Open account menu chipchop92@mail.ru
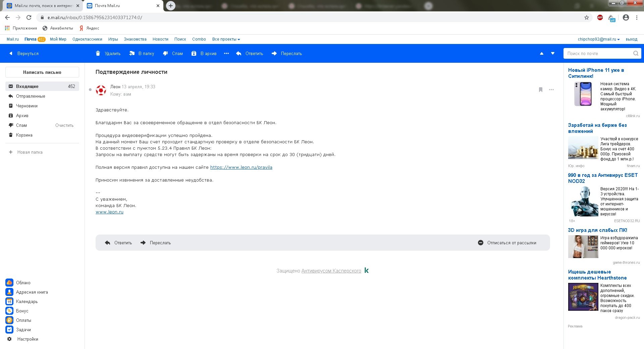 (598, 39)
